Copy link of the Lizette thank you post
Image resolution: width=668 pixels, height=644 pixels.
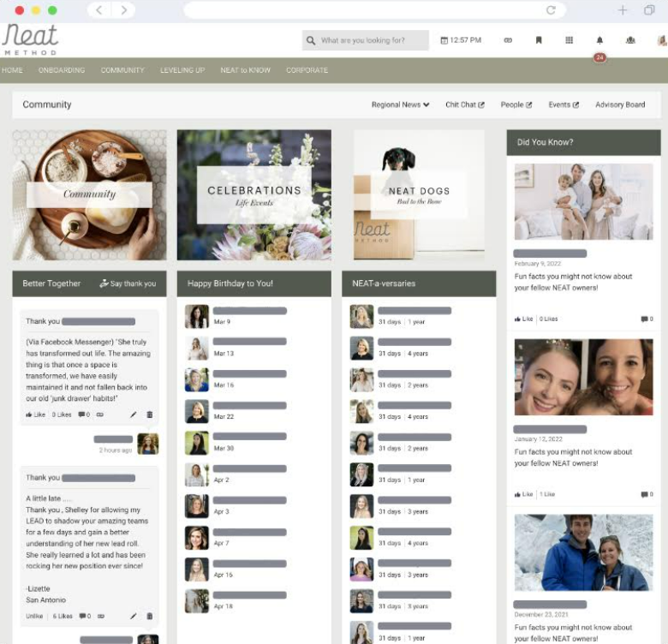[101, 616]
